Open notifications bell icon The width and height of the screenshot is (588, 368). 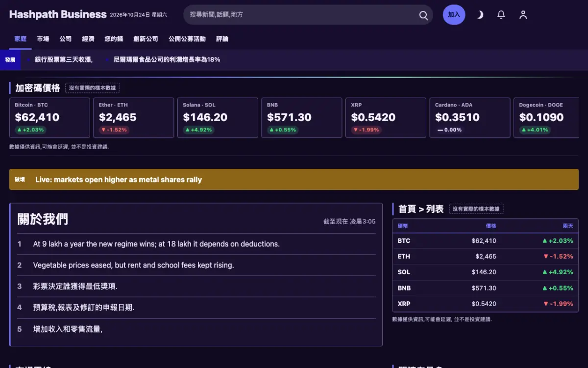tap(501, 15)
